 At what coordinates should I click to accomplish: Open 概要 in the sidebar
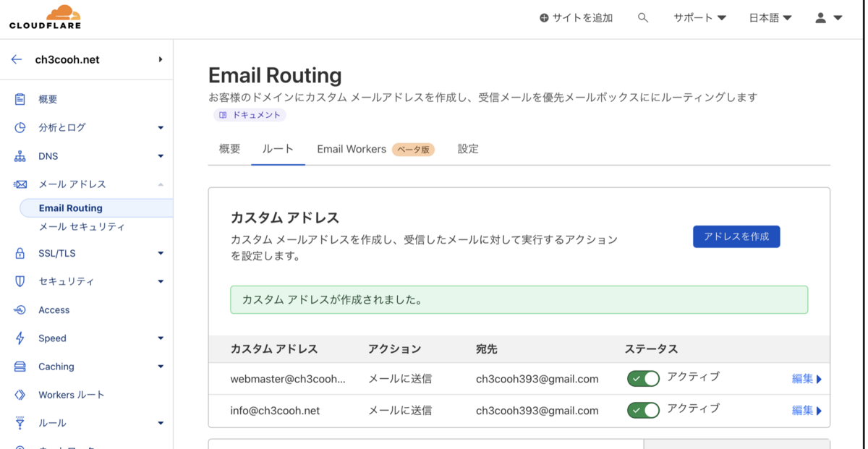[48, 99]
